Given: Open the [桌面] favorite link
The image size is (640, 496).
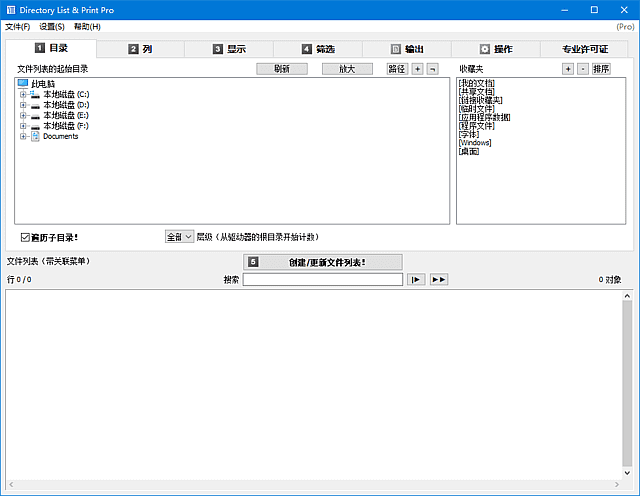Looking at the screenshot, I should 469,151.
